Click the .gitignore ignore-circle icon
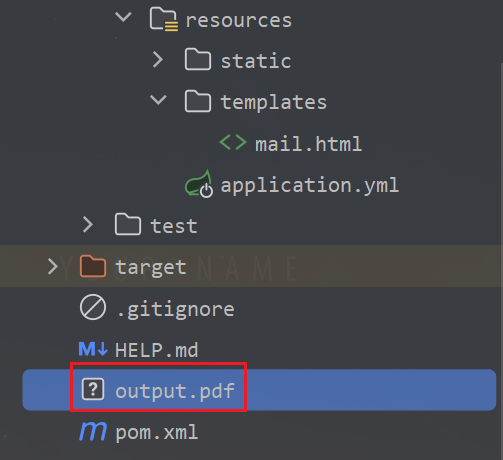This screenshot has height=460, width=503. pyautogui.click(x=93, y=307)
